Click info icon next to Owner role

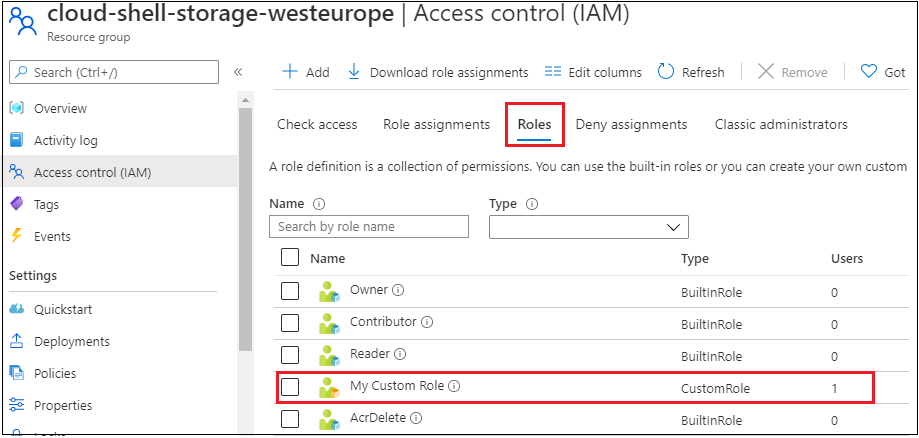point(398,290)
